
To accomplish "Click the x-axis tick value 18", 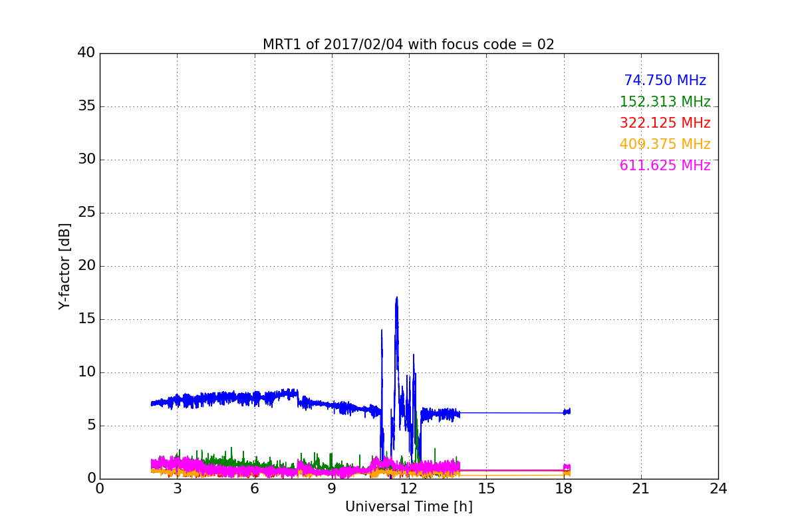I will click(563, 489).
